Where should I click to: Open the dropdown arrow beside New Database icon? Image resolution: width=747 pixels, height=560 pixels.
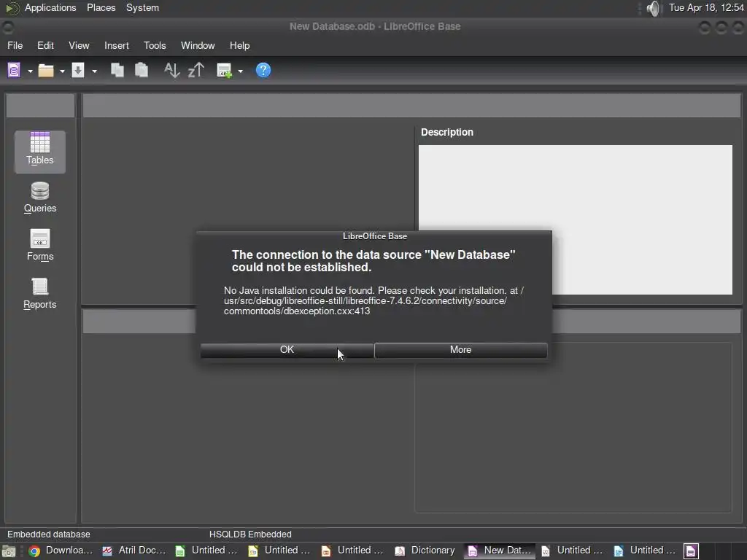30,71
